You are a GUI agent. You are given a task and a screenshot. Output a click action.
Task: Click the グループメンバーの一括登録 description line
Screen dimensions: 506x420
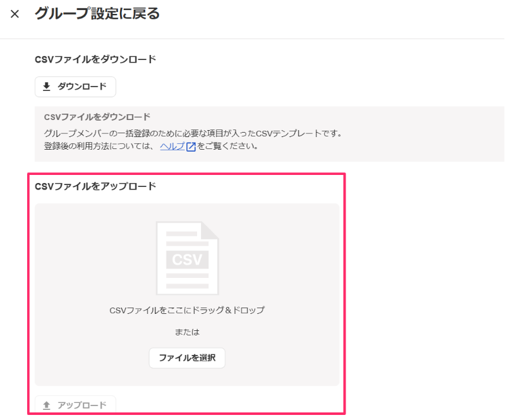tap(193, 133)
